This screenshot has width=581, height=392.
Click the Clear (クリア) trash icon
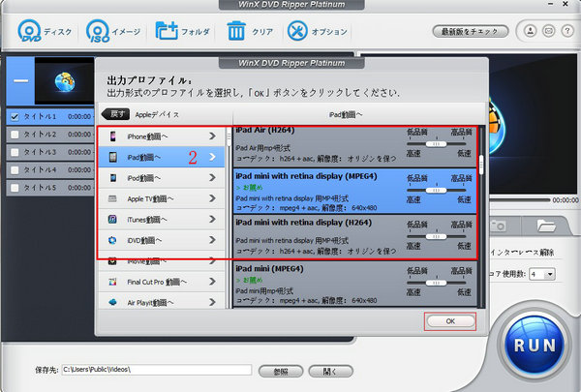(x=236, y=30)
